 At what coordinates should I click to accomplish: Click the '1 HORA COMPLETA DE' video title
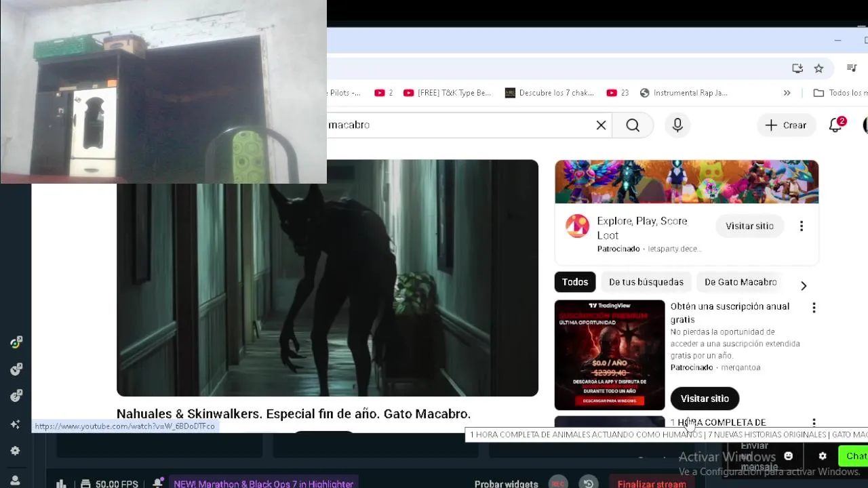coord(718,422)
